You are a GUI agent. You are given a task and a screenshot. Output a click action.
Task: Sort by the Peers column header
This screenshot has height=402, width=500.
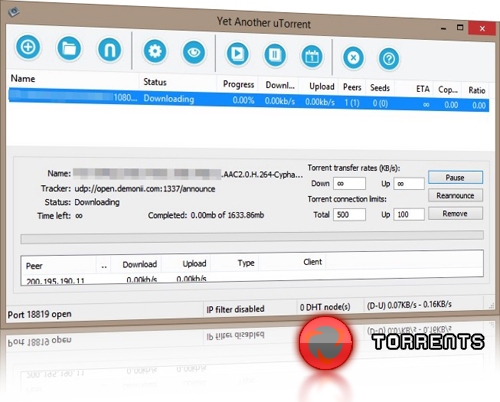352,87
